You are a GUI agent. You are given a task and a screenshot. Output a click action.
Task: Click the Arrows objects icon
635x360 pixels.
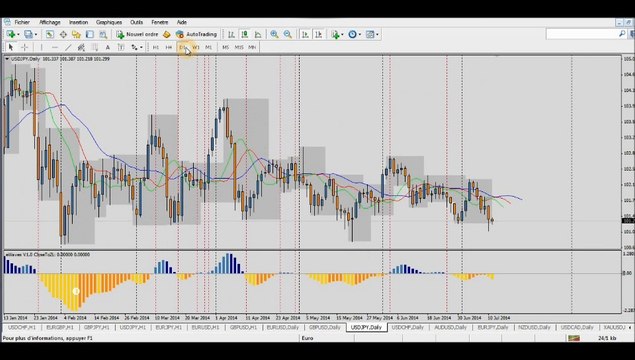tap(134, 47)
